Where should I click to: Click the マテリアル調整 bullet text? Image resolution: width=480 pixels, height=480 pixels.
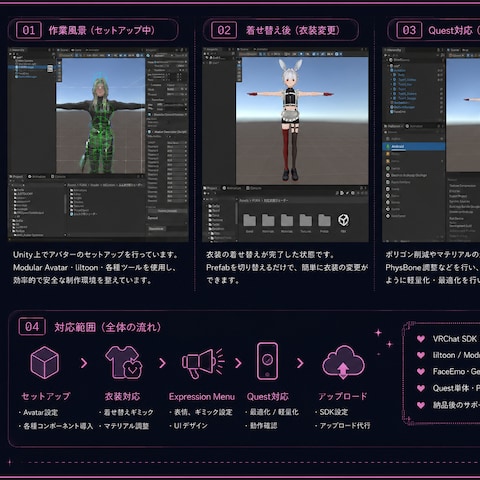(126, 426)
